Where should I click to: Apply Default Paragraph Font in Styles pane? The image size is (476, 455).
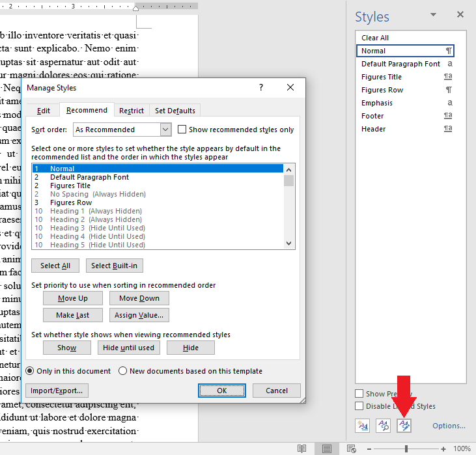(405, 64)
